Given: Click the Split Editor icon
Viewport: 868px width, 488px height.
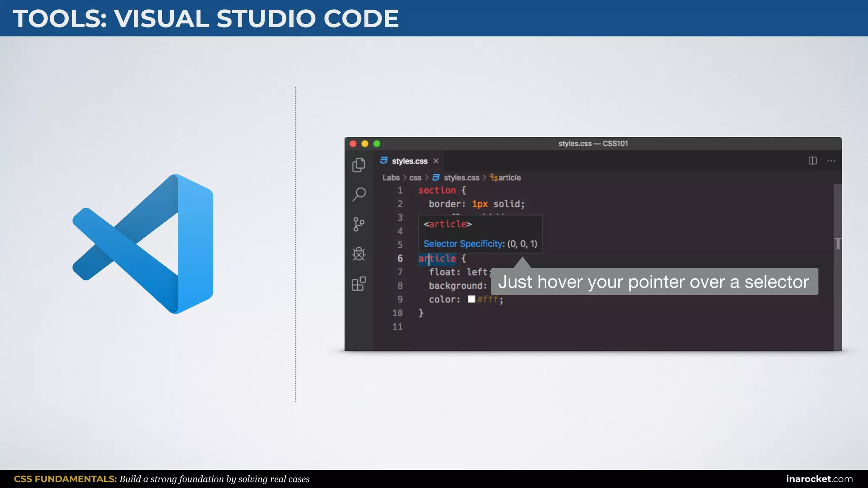Looking at the screenshot, I should 812,161.
